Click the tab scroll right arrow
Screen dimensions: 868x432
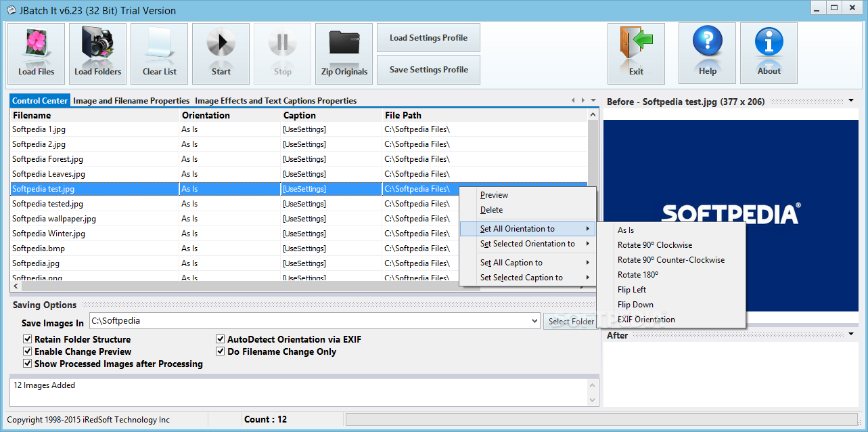583,100
